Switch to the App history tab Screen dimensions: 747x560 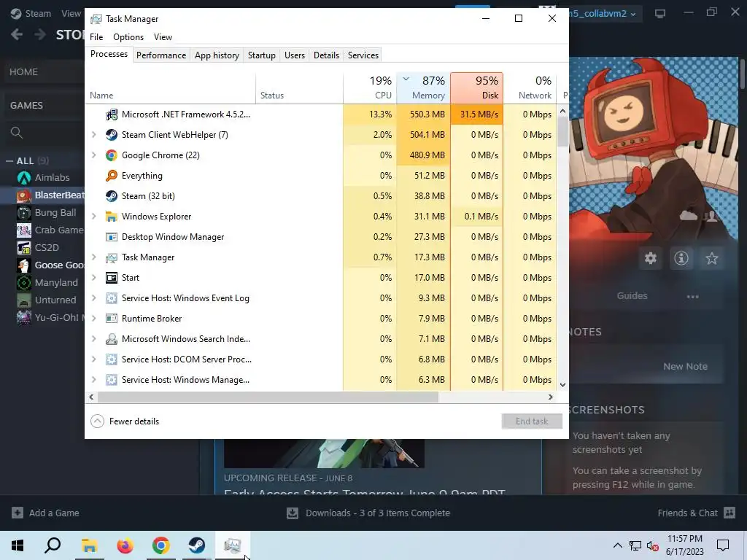pyautogui.click(x=217, y=55)
